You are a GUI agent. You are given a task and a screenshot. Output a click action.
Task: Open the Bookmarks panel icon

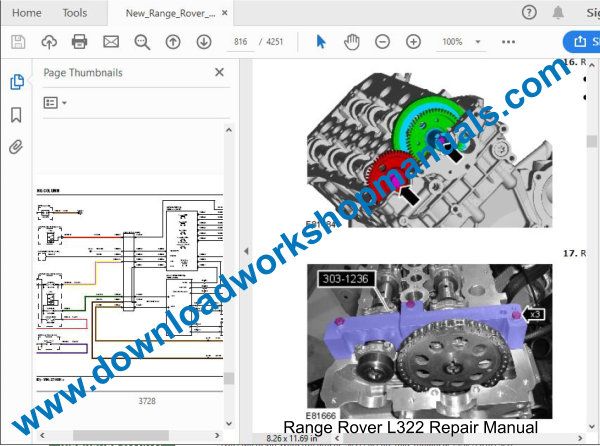(x=16, y=115)
